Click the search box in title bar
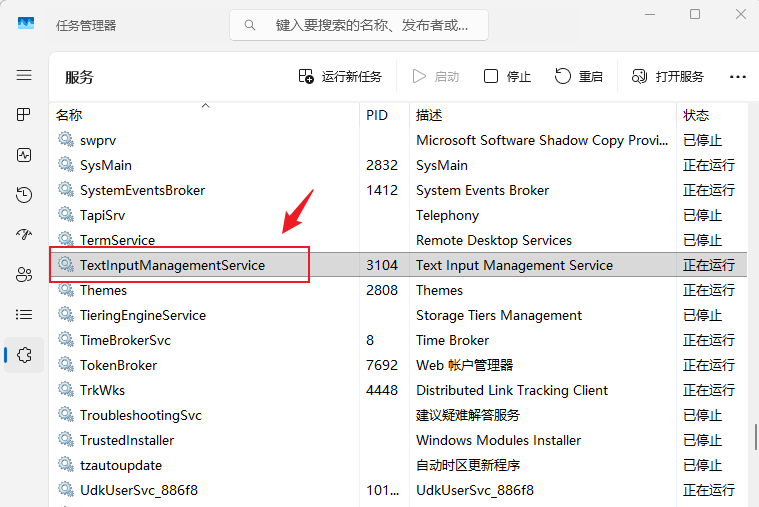This screenshot has height=507, width=759. click(x=359, y=24)
